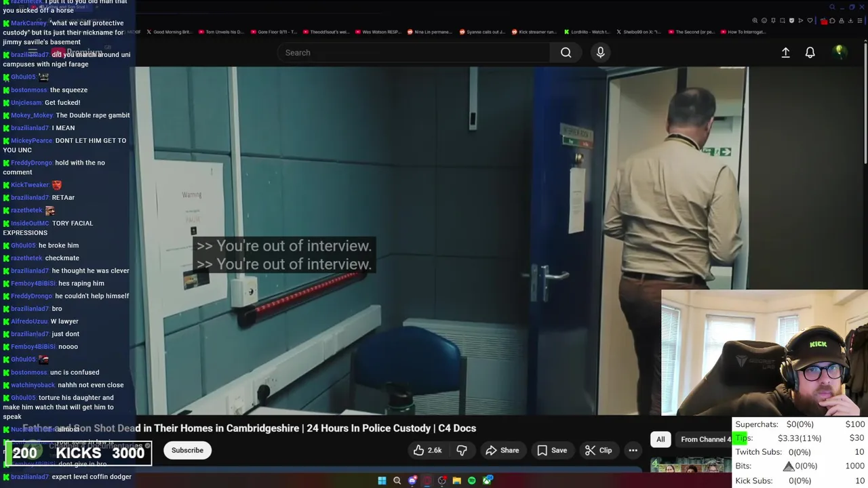Image resolution: width=868 pixels, height=488 pixels.
Task: Open Discord from the taskbar
Action: coord(412,481)
